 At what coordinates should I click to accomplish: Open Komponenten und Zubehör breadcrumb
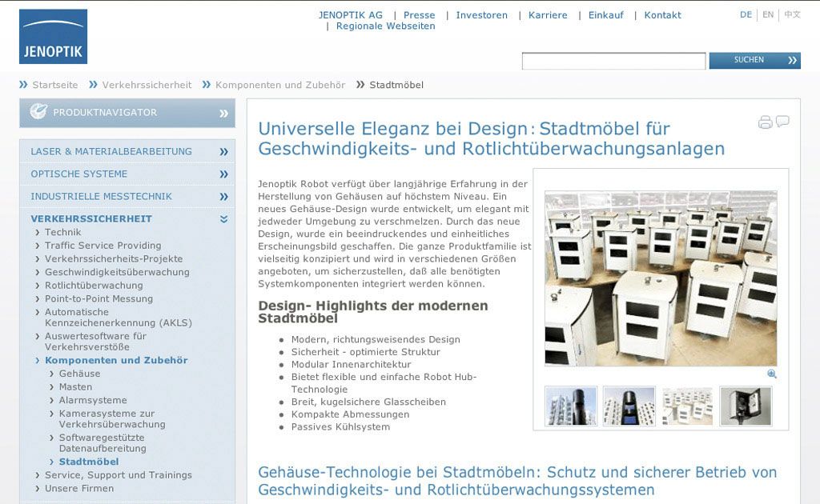click(280, 85)
